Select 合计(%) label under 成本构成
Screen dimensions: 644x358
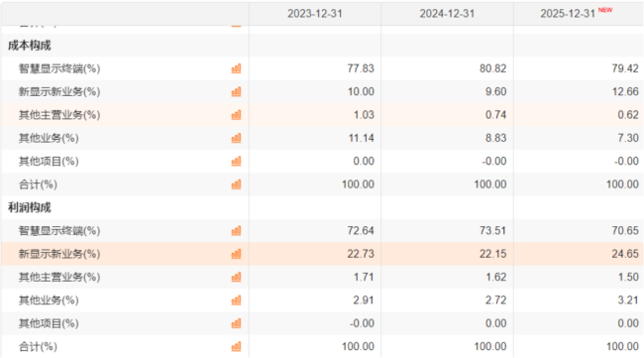pyautogui.click(x=38, y=184)
